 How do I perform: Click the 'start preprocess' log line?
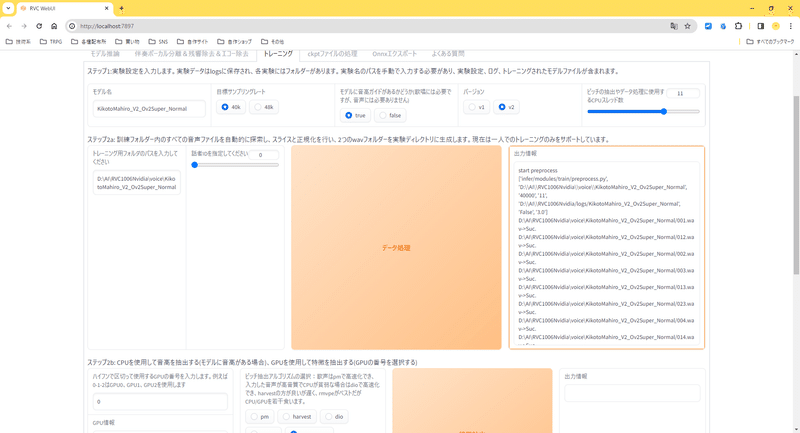tap(538, 170)
